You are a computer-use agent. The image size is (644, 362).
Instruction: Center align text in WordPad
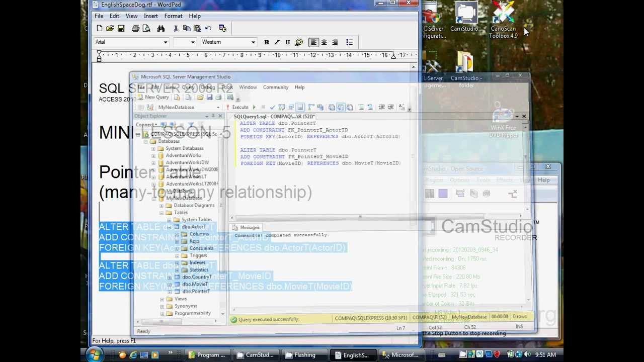(x=324, y=42)
